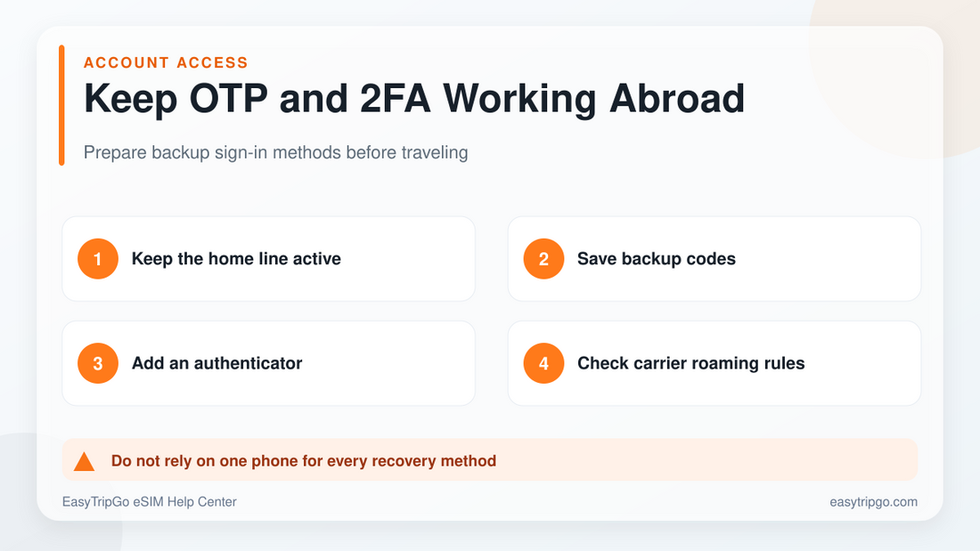Select the 'Add an authenticator' text

click(216, 363)
